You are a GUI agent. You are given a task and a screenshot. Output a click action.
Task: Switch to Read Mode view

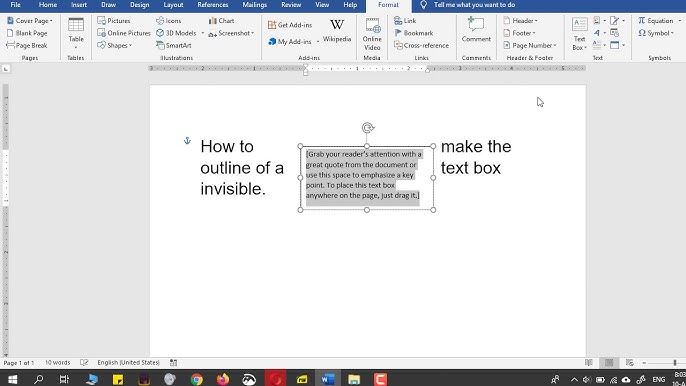pos(589,362)
